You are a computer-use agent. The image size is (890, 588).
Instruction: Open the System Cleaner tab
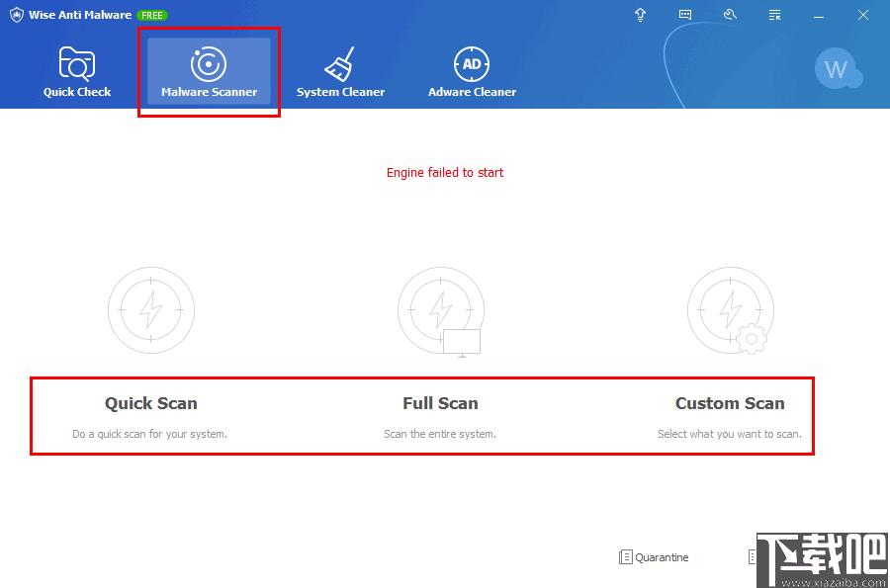340,71
